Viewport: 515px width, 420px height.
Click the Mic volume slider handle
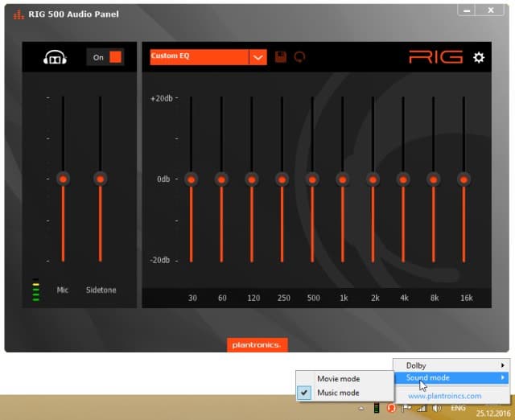coord(63,179)
